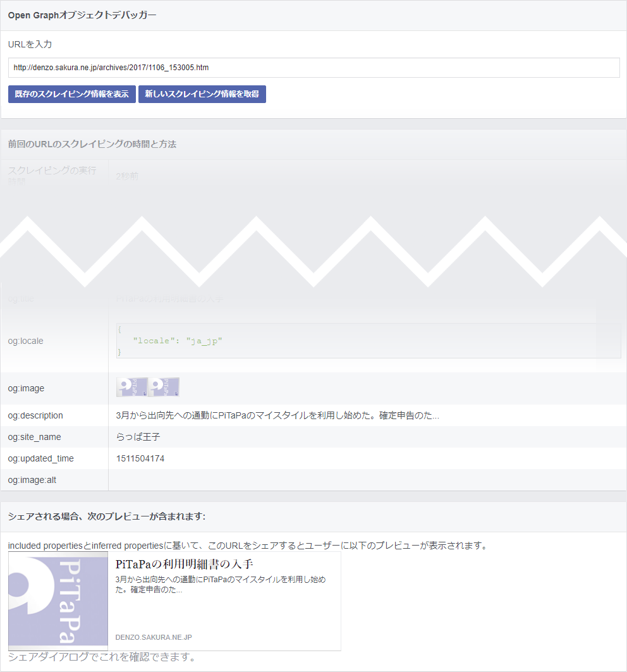Click the included properties explanation sentence

(x=248, y=546)
